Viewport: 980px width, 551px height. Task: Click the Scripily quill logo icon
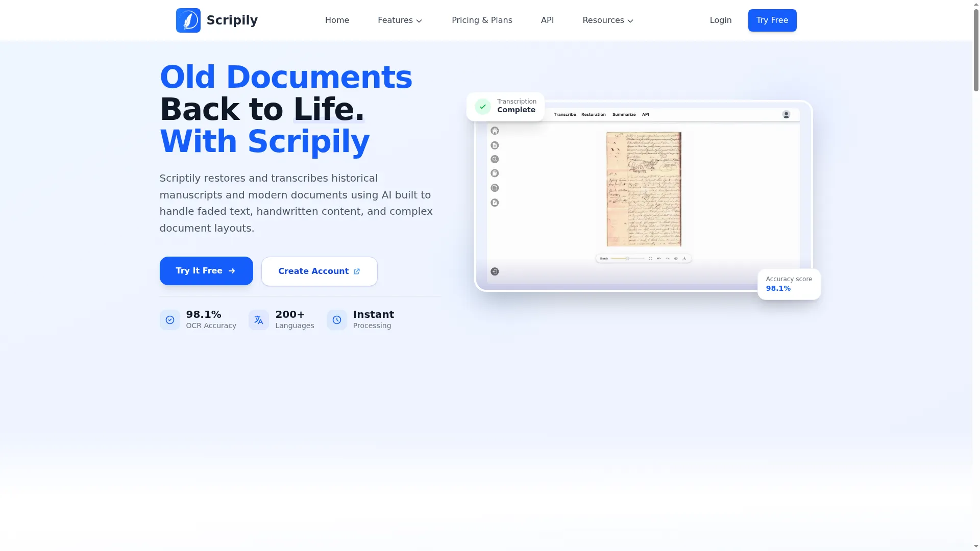(x=188, y=20)
